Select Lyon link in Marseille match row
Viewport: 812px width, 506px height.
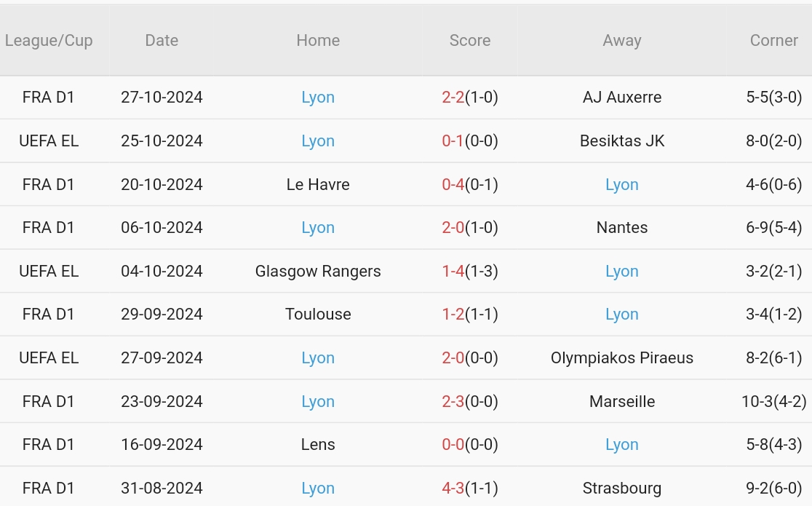[x=318, y=402]
